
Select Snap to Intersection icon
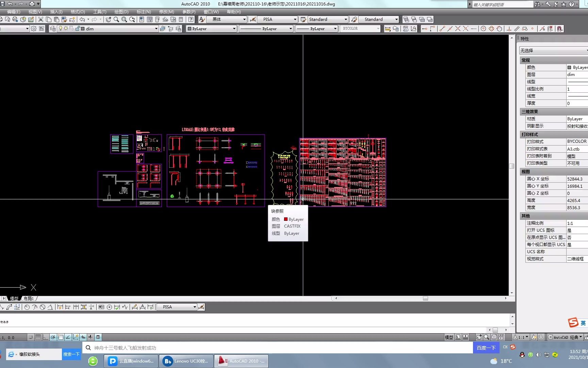pyautogui.click(x=458, y=29)
